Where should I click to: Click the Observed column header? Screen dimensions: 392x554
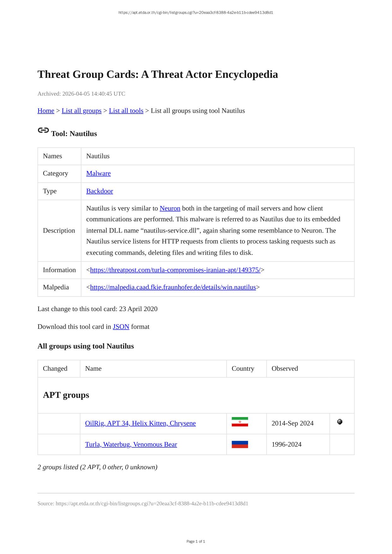(x=285, y=368)
